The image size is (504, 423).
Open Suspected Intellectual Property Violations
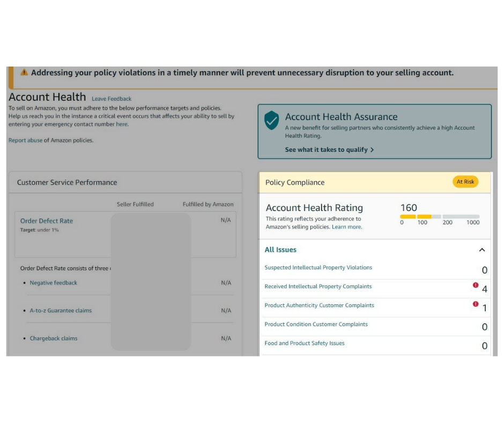tap(318, 268)
